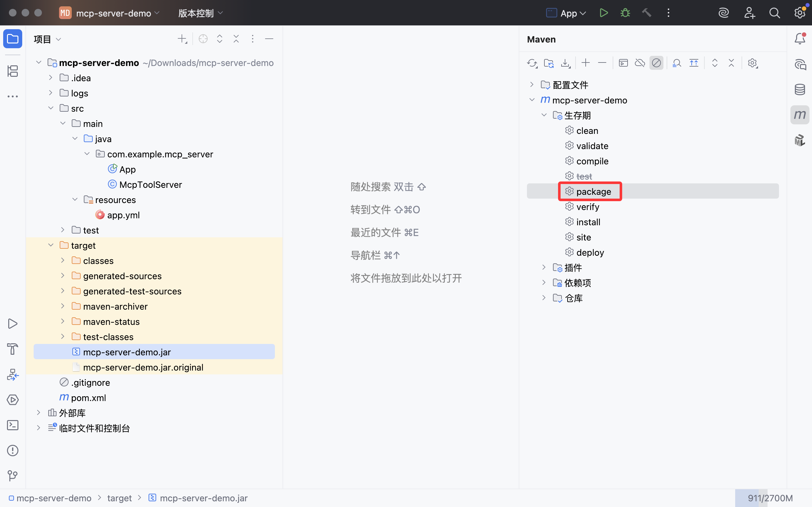Toggle Skip Tests mode in Maven
This screenshot has height=507, width=812.
656,63
